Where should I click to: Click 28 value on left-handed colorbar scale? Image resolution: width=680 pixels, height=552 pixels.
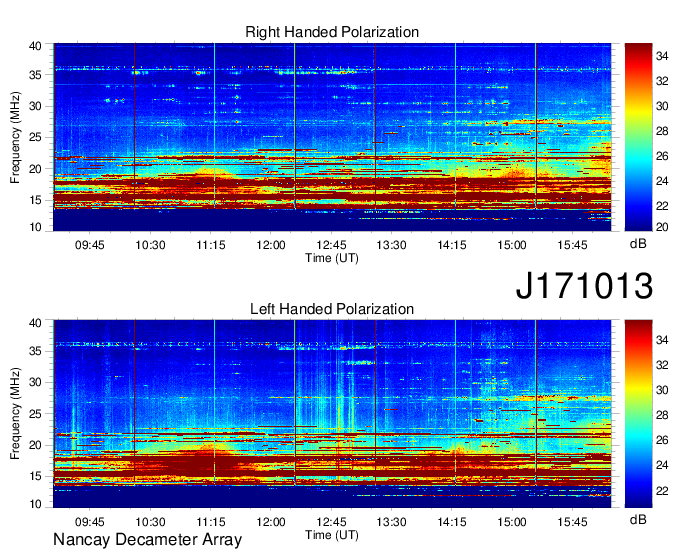pyautogui.click(x=662, y=416)
